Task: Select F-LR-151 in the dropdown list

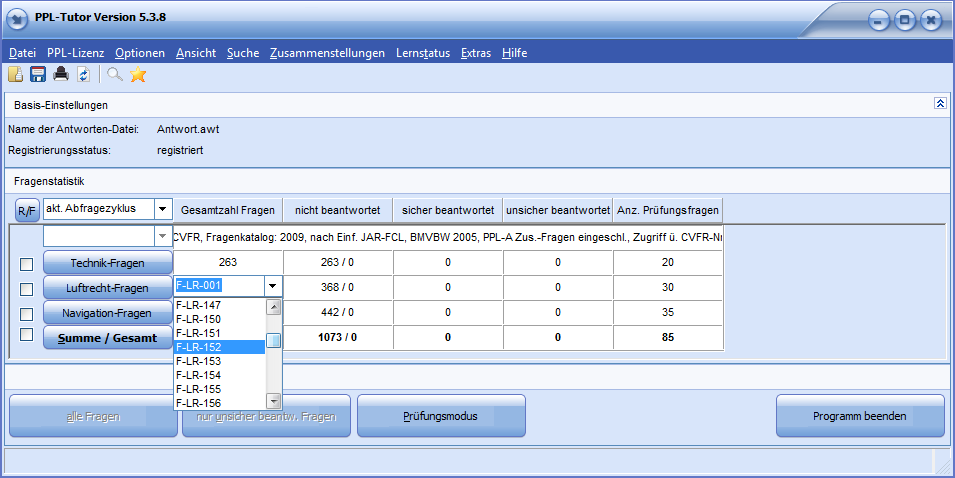Action: [x=219, y=333]
